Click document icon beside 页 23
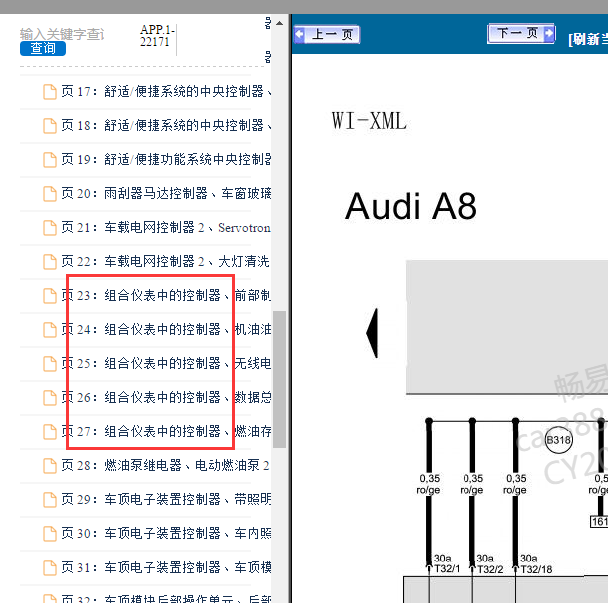This screenshot has width=608, height=603. 50,296
